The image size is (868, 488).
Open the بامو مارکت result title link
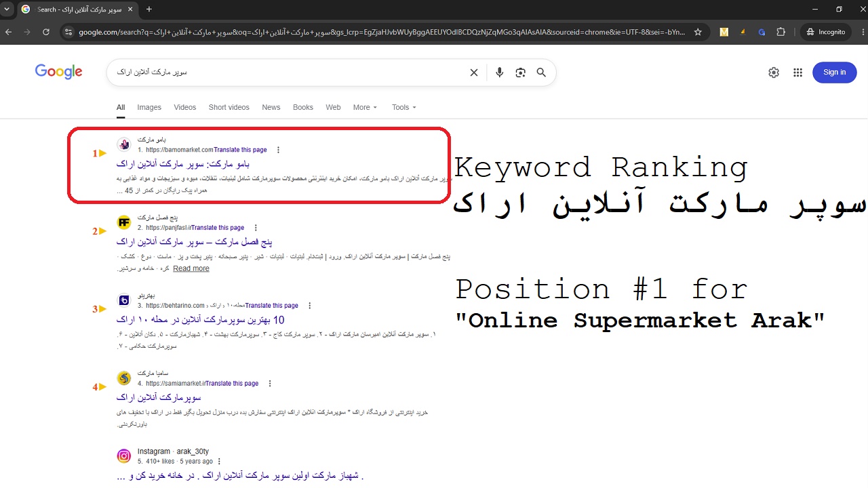click(183, 164)
